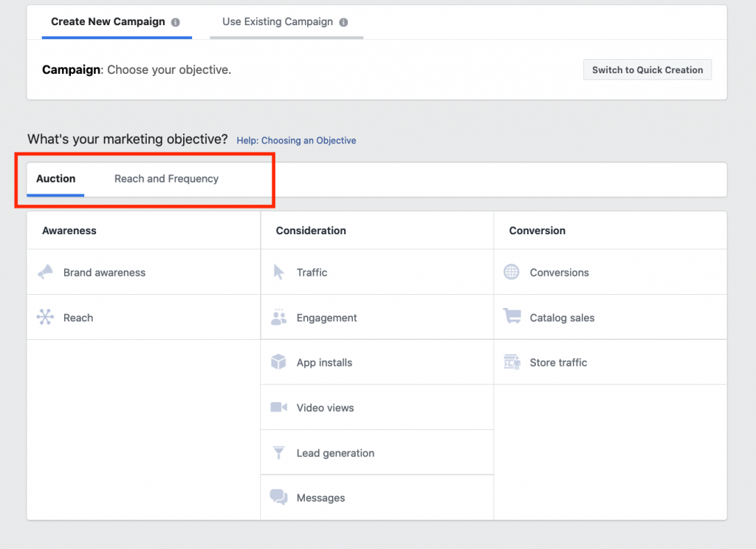Click Switch to Quick Creation button

[647, 70]
